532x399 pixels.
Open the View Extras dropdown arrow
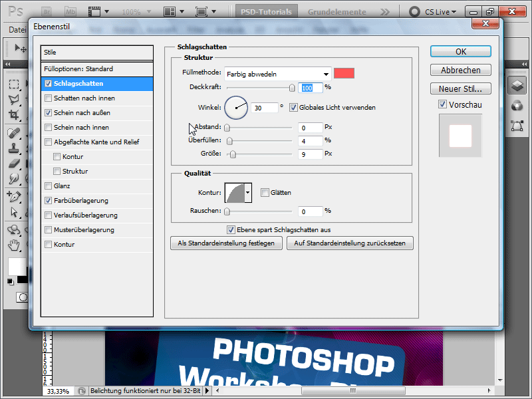(106, 12)
